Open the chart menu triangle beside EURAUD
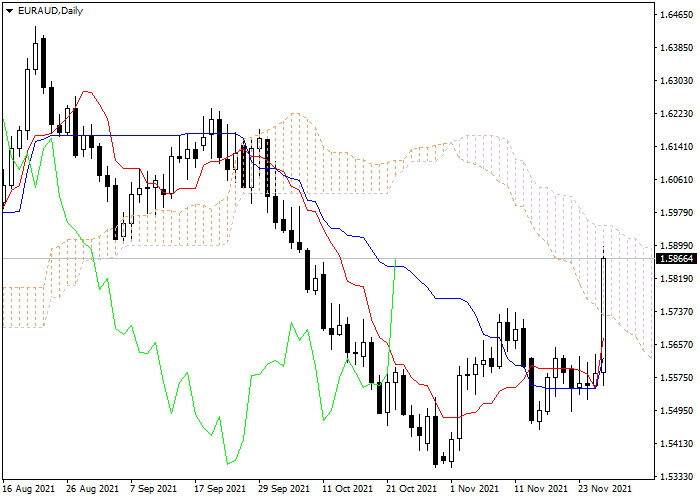Image resolution: width=700 pixels, height=500 pixels. coord(9,11)
